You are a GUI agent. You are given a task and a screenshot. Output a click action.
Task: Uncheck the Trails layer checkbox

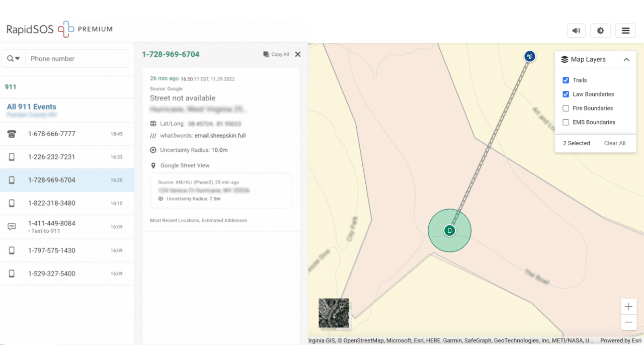click(566, 80)
